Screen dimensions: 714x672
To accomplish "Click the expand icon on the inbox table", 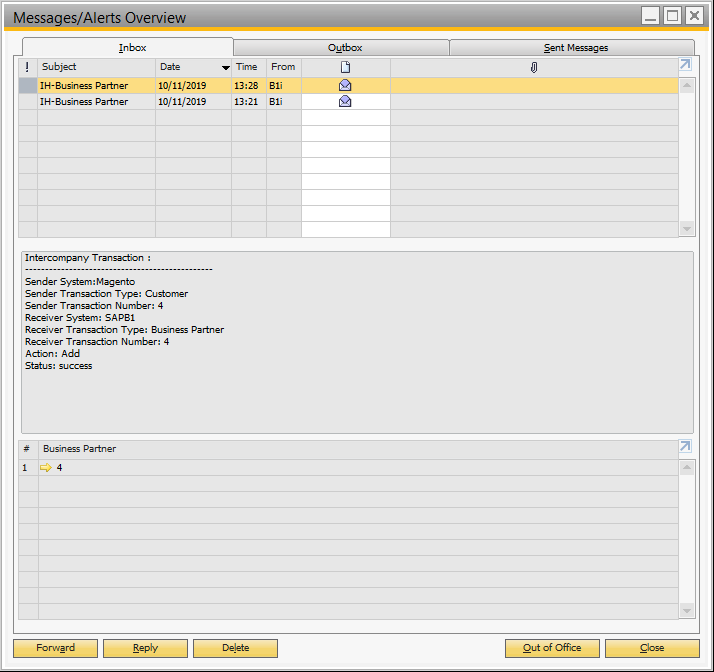I will click(x=685, y=66).
